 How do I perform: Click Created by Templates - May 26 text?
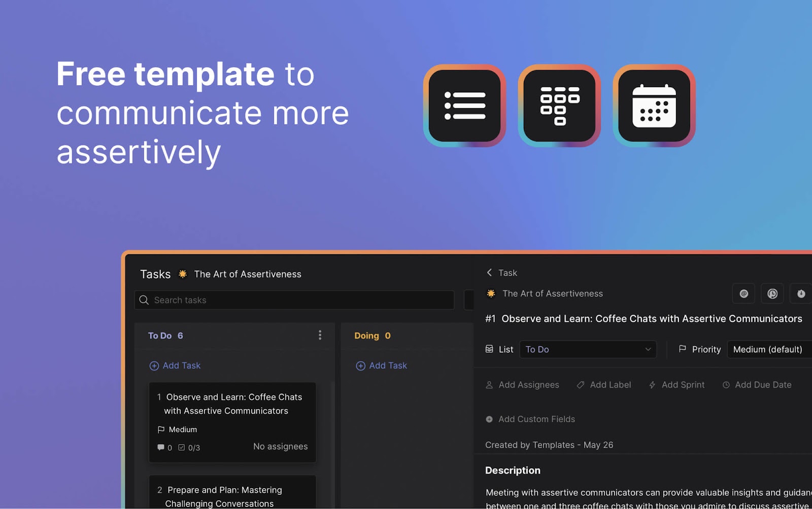(549, 445)
